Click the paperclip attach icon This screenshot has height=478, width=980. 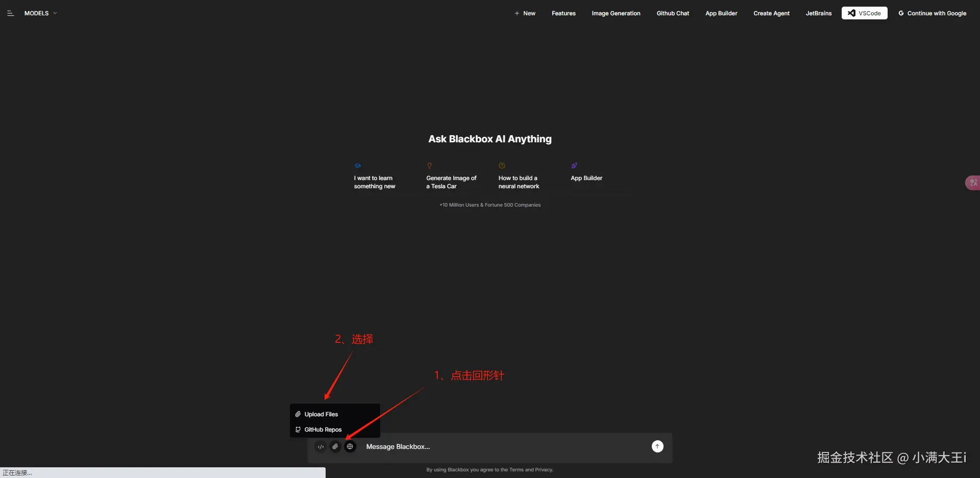coord(335,447)
